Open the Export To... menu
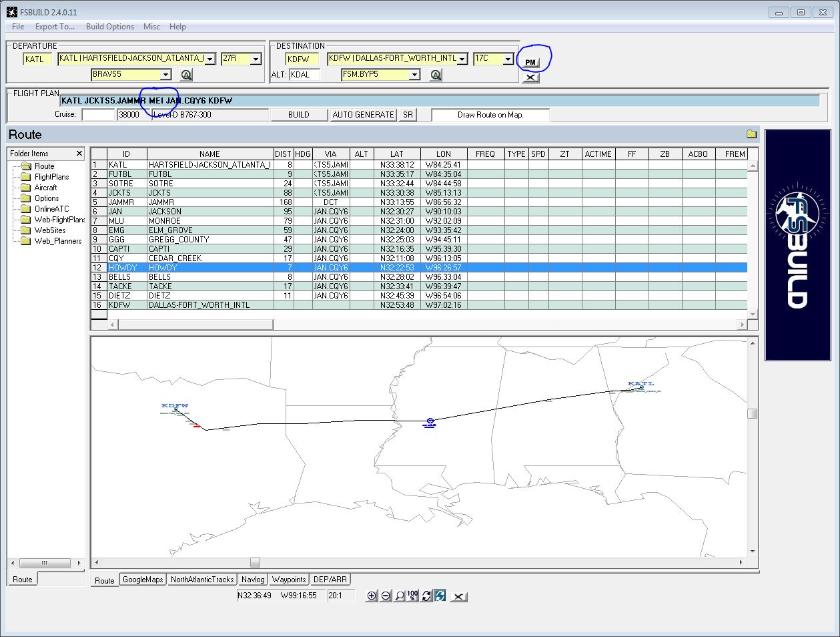Screen dimensions: 840x637 point(55,27)
